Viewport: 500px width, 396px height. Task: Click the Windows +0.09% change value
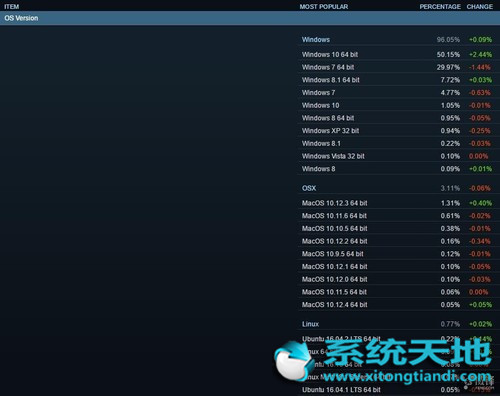pos(480,40)
